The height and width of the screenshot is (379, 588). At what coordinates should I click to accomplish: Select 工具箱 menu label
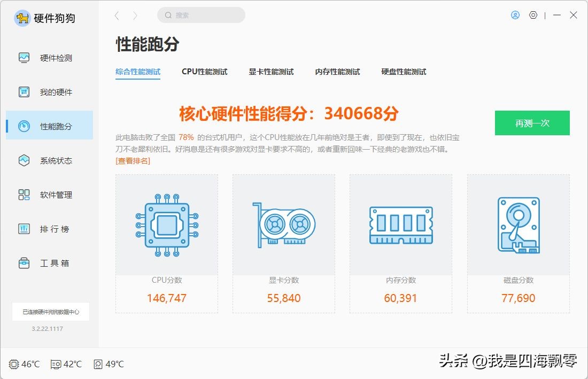click(55, 263)
